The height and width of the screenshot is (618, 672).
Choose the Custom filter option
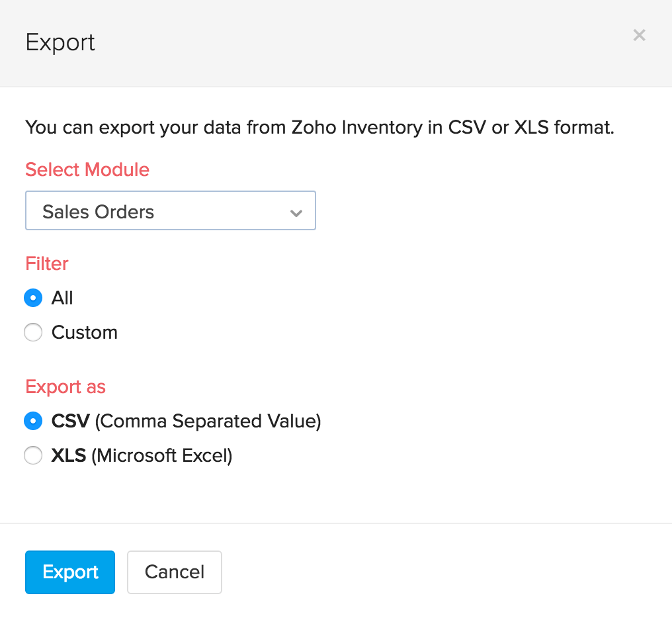coord(33,332)
